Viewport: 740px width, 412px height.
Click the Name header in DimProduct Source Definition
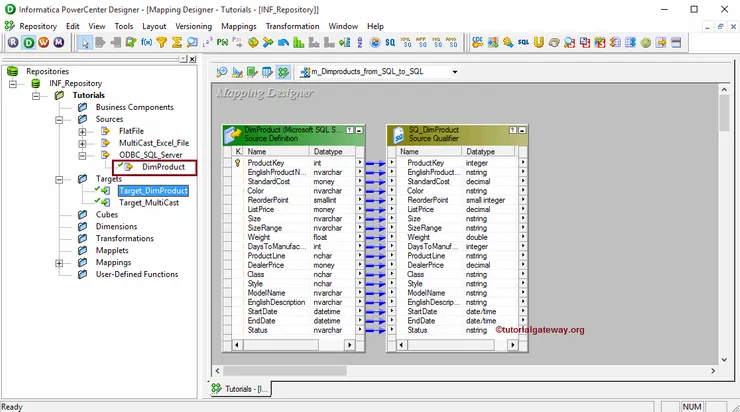[277, 151]
